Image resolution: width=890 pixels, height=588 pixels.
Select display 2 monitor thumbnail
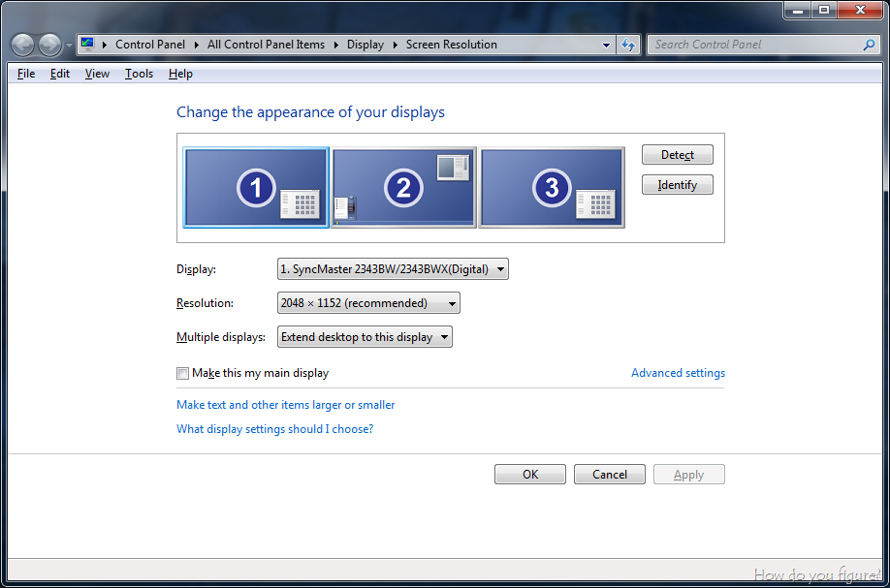(403, 187)
